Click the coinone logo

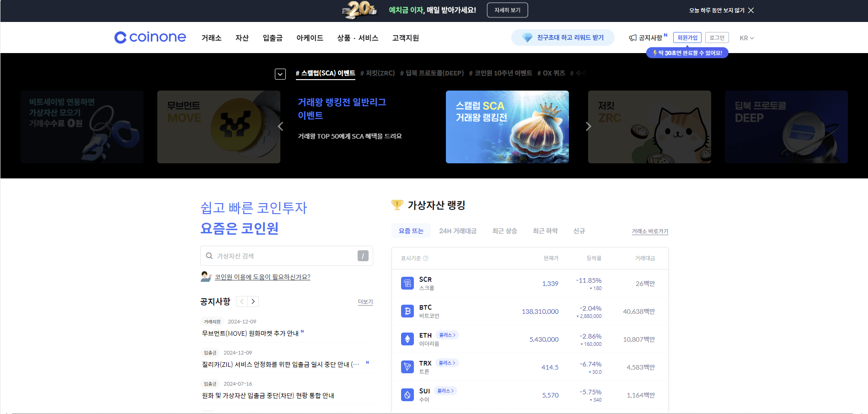[150, 38]
